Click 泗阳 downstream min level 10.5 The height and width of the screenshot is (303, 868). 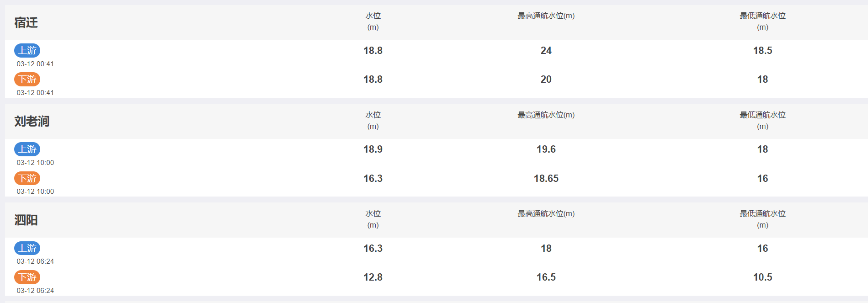click(x=763, y=277)
